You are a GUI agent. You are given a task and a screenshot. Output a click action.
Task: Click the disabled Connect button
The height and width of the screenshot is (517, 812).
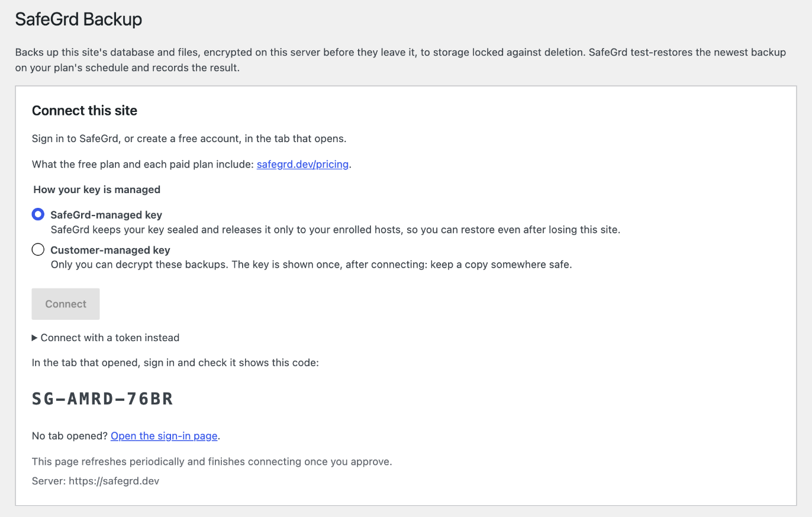pyautogui.click(x=66, y=304)
